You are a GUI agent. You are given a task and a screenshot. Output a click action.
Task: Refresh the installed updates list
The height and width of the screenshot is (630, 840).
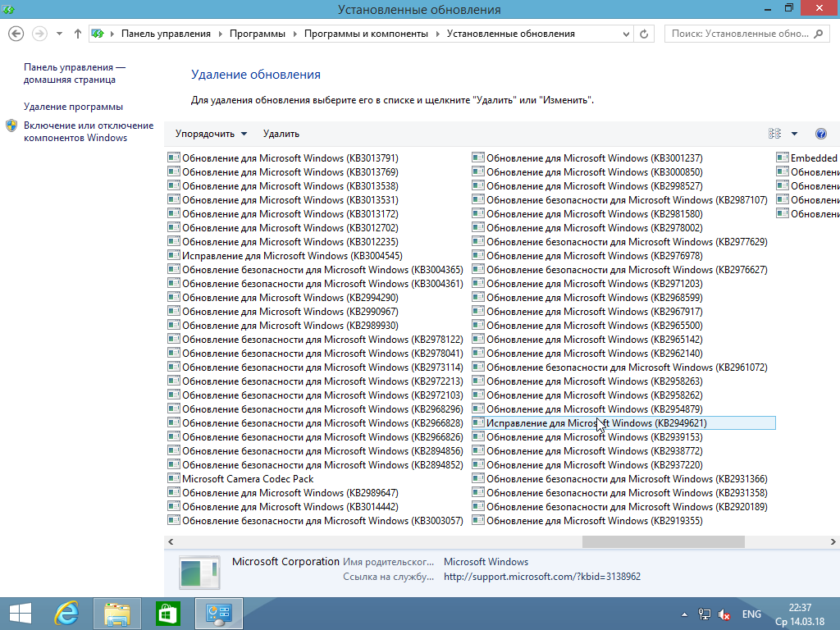point(644,34)
